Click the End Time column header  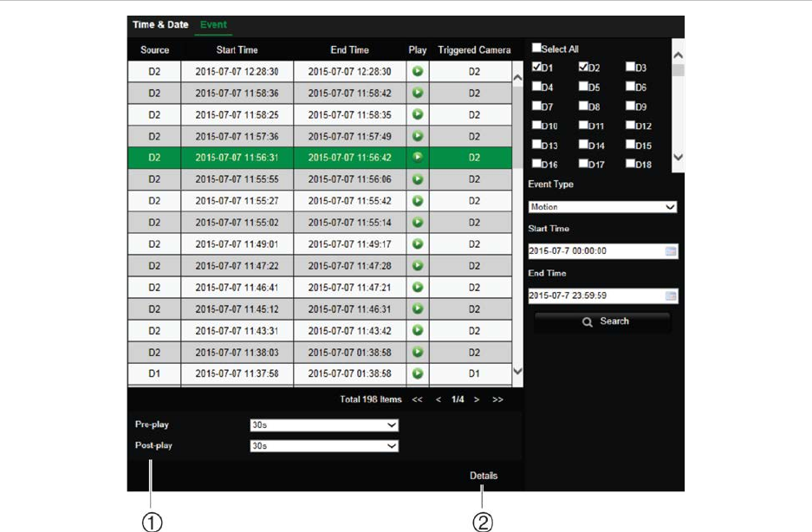pos(349,49)
